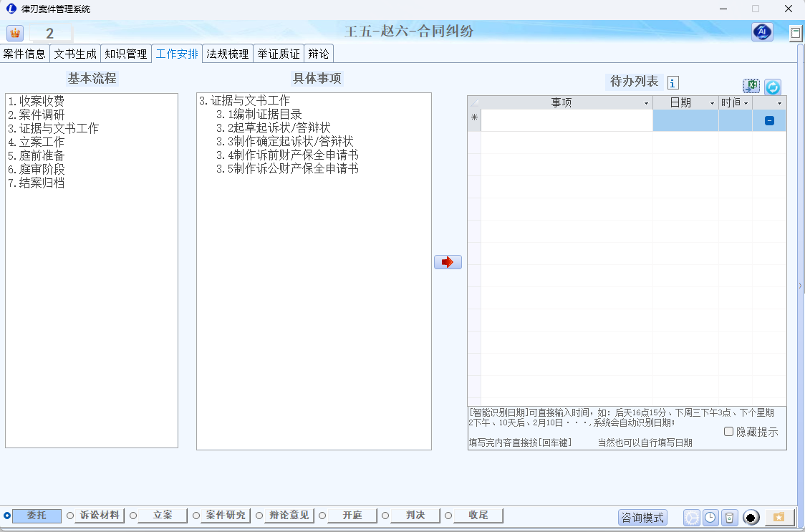Viewport: 805px width, 532px height.
Task: Switch to the 文书生成 tab
Action: pos(75,54)
